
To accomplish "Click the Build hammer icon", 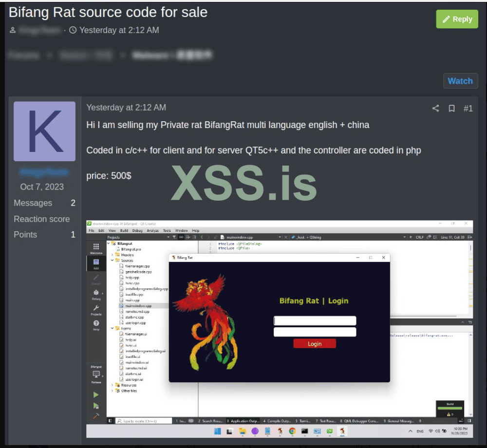I will [96, 416].
